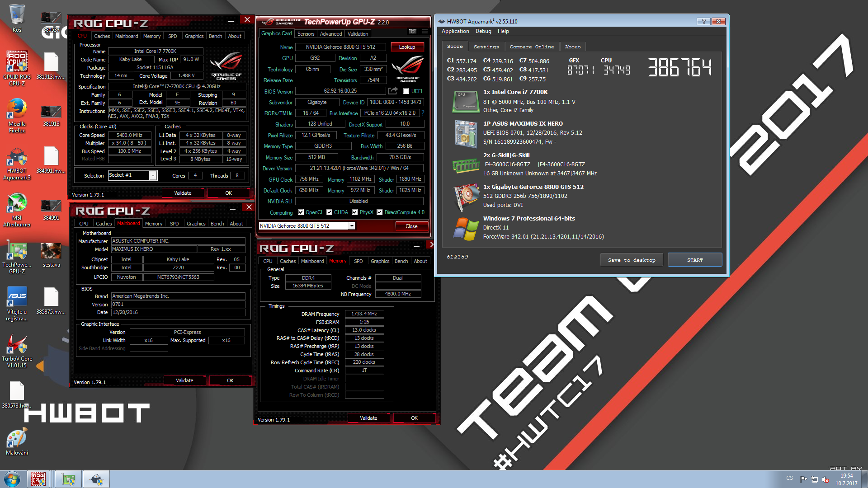Click the volume muted tray icon

pos(826,479)
